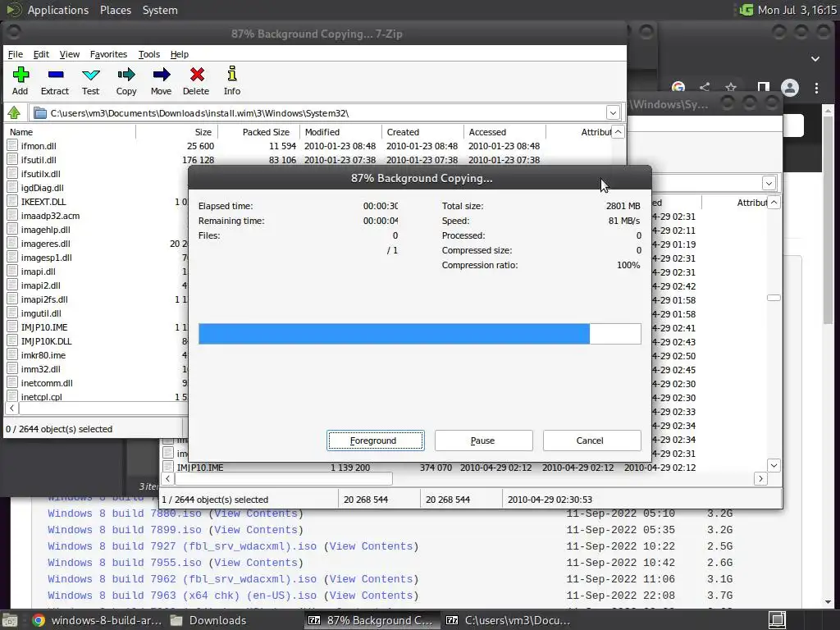Click the side panel icon in Chrome

click(x=764, y=88)
